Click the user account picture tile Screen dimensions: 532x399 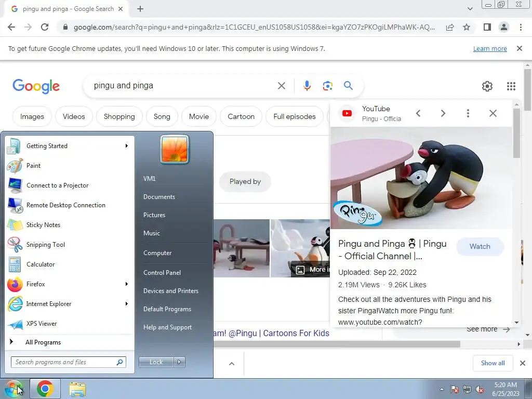coord(175,149)
